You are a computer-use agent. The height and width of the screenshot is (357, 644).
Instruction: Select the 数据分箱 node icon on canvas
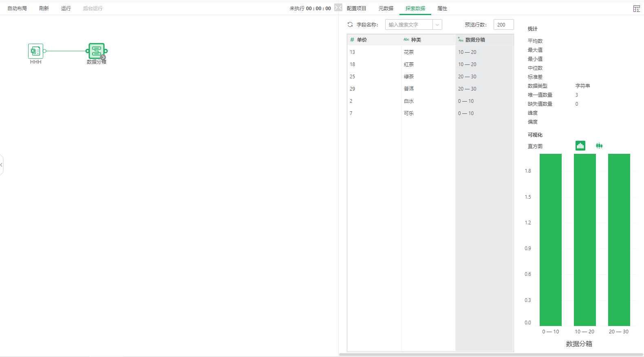tap(97, 51)
